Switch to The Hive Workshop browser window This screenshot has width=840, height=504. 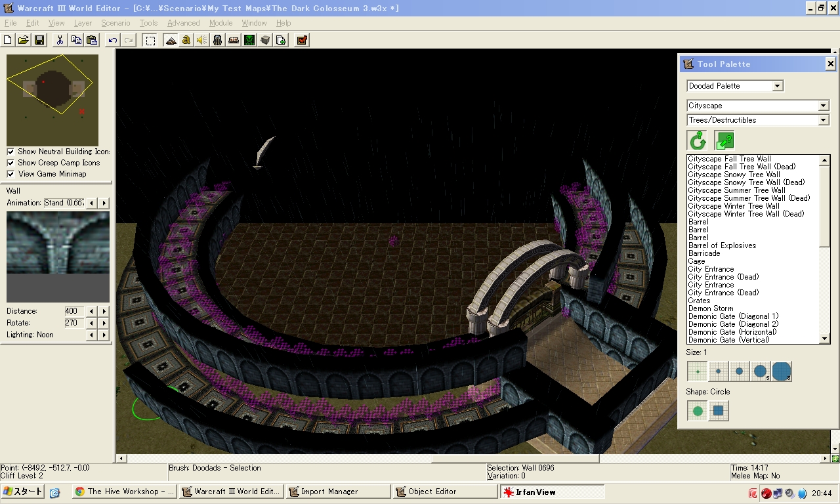click(x=124, y=492)
